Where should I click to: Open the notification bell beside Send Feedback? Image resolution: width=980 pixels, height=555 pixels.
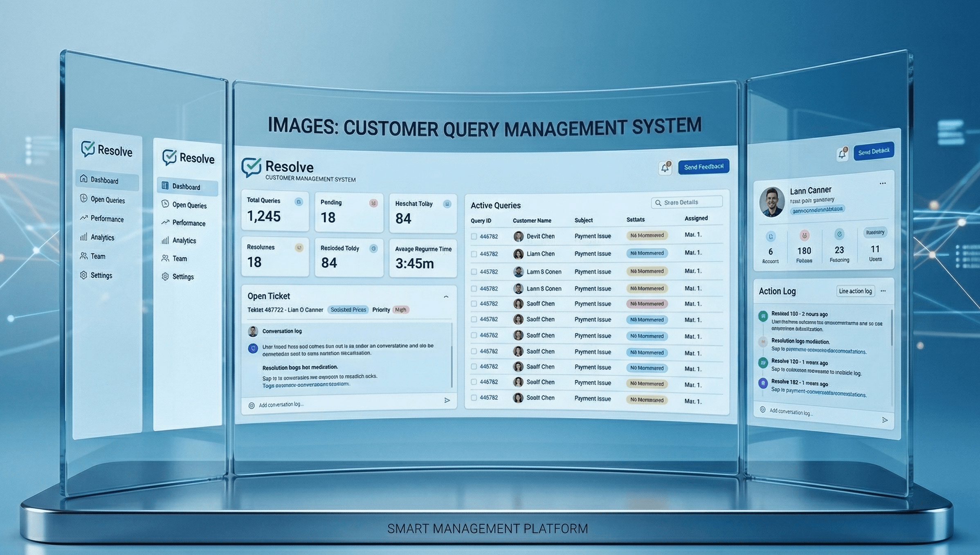[x=665, y=168]
